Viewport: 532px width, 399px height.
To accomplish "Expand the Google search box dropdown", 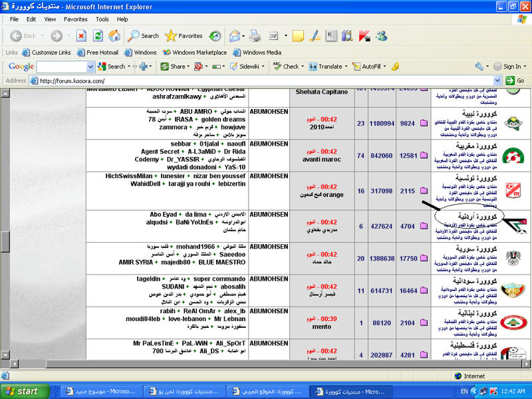I will 90,66.
